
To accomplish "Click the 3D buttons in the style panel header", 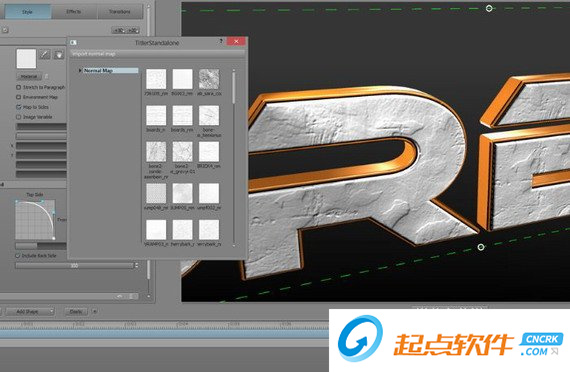I will tap(125, 31).
